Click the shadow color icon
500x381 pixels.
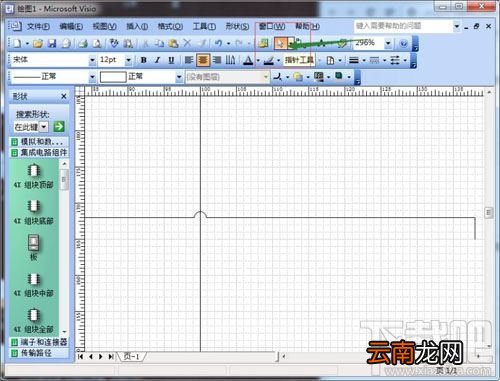[x=339, y=77]
